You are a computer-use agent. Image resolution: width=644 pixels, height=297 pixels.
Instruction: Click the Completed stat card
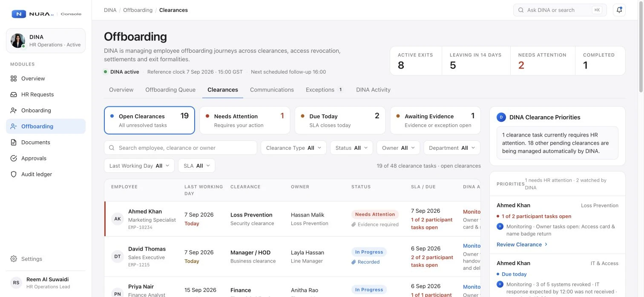pyautogui.click(x=600, y=61)
